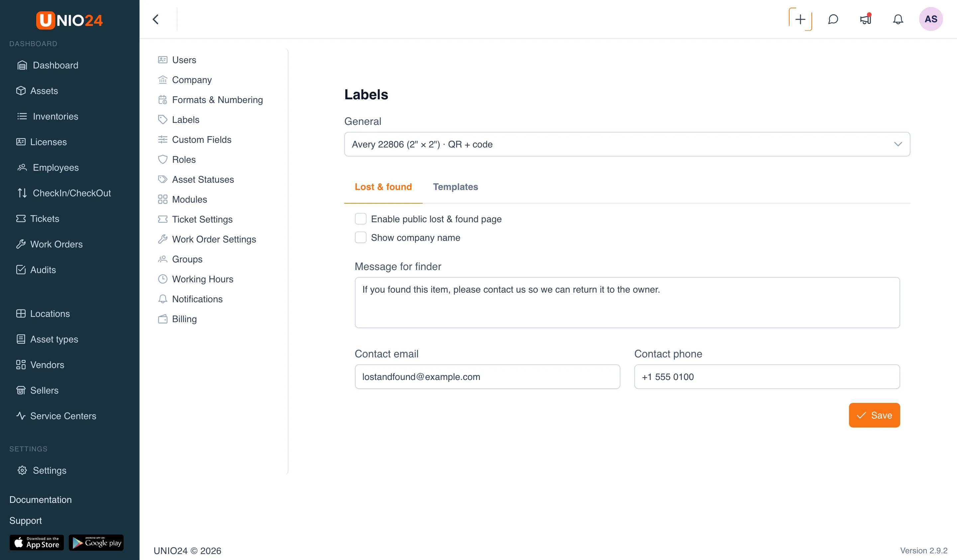
Task: Click Download on the App Store badge
Action: coord(37,542)
